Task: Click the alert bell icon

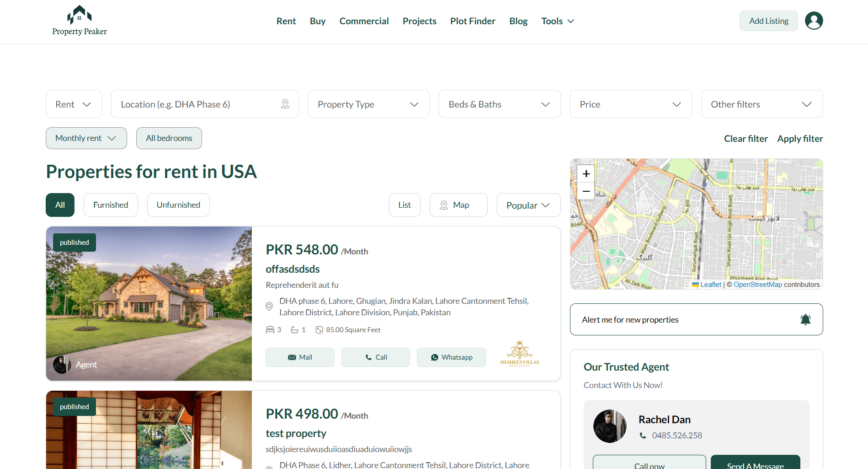Action: pos(805,319)
